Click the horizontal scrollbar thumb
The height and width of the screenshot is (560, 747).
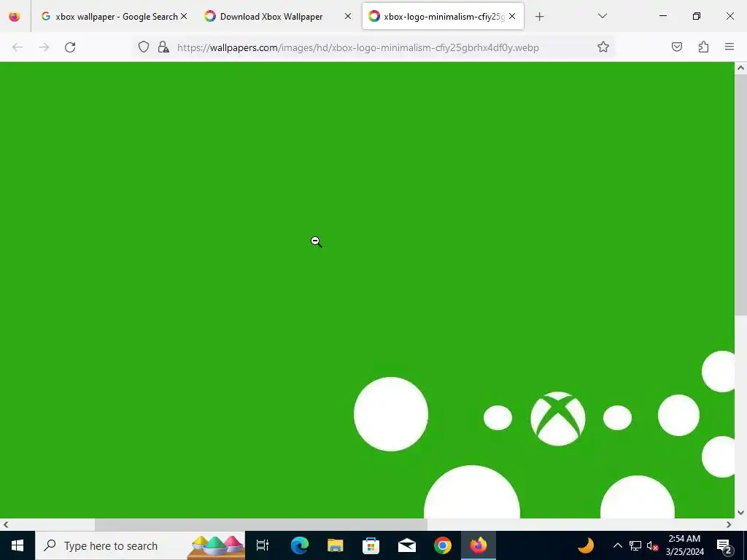click(261, 525)
